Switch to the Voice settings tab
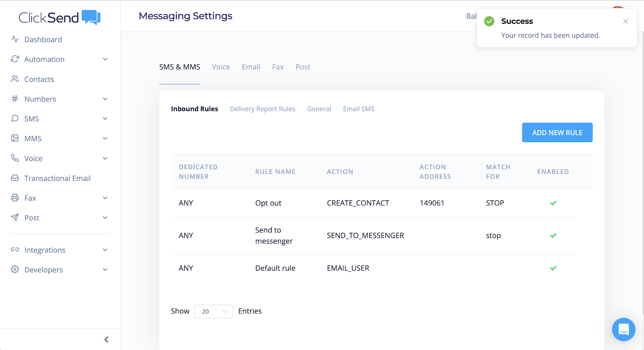This screenshot has height=350, width=644. point(221,67)
